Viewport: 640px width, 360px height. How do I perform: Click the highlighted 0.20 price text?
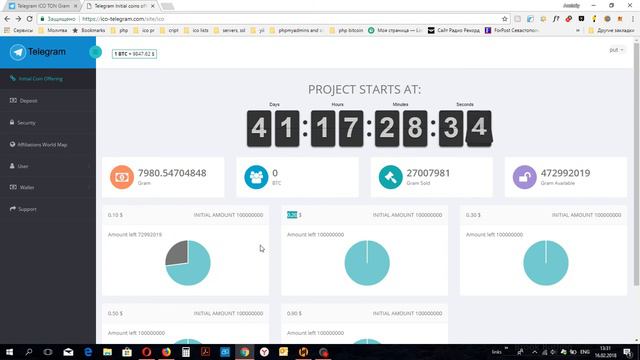click(x=292, y=215)
